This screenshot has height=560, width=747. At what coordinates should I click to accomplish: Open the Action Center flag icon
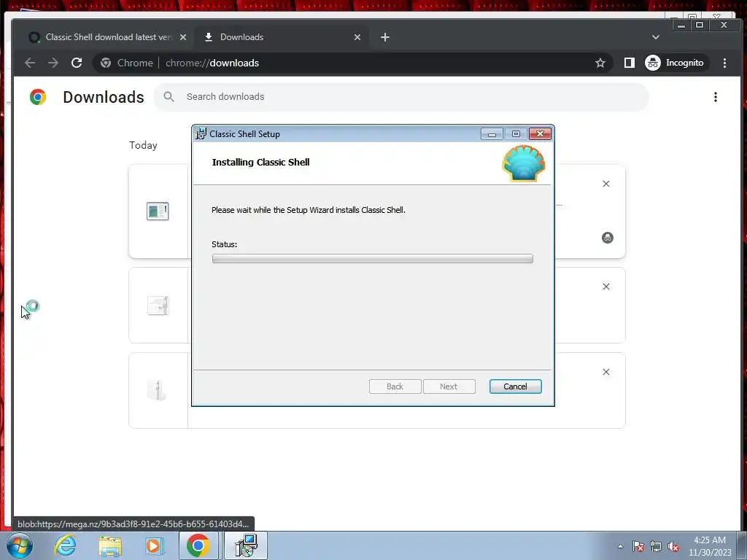(x=638, y=546)
